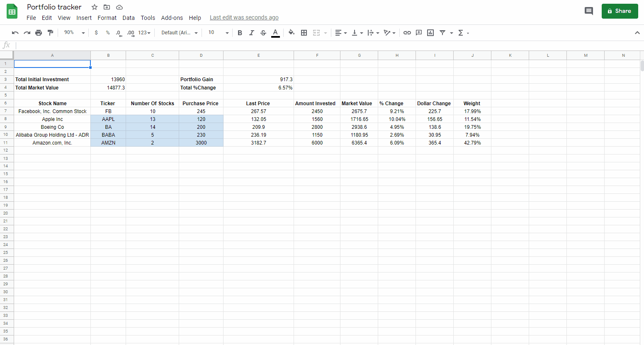The height and width of the screenshot is (345, 644).
Task: Open the fill color bucket
Action: click(x=292, y=33)
